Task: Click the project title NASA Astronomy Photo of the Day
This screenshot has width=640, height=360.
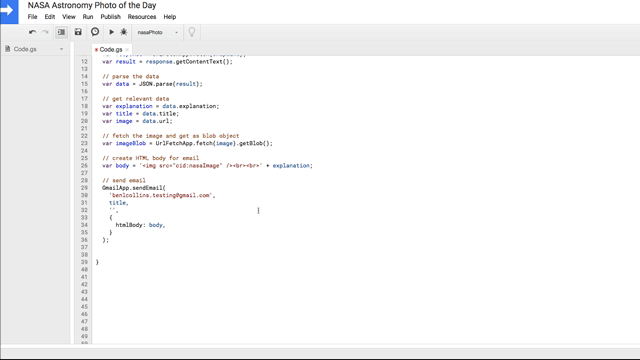Action: (92, 5)
